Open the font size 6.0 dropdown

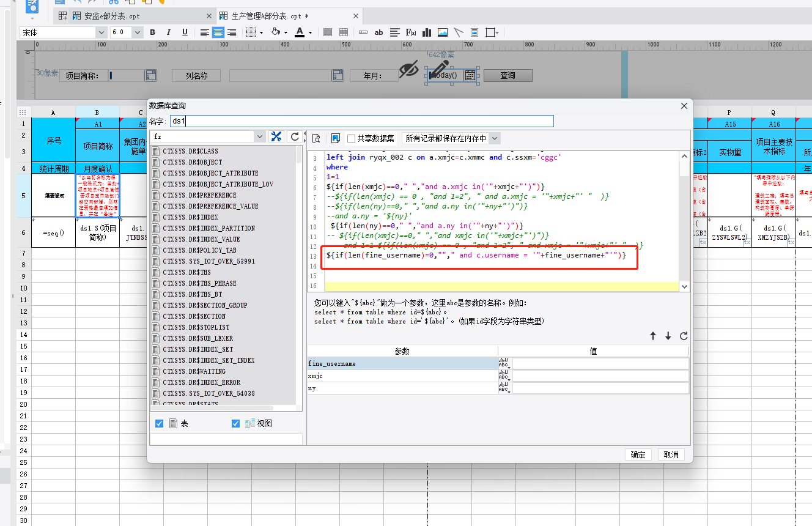(138, 32)
